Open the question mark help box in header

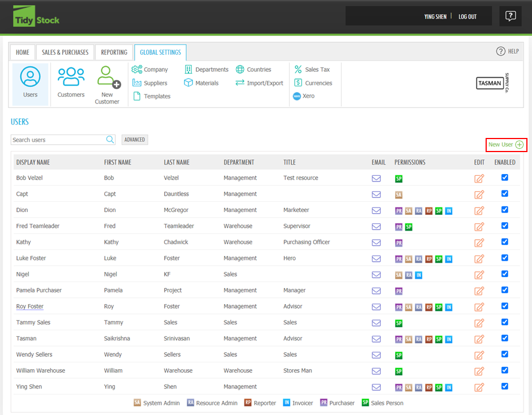point(510,16)
